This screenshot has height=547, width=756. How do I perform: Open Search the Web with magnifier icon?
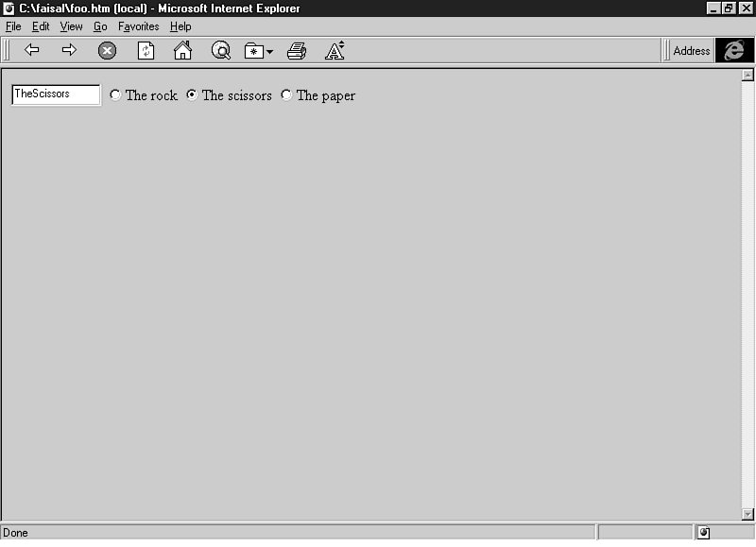[221, 50]
